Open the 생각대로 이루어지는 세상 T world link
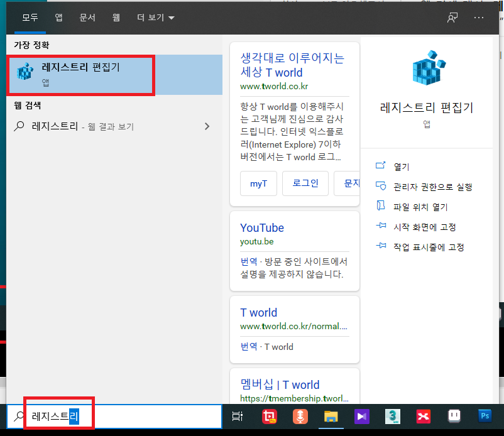 click(x=292, y=65)
